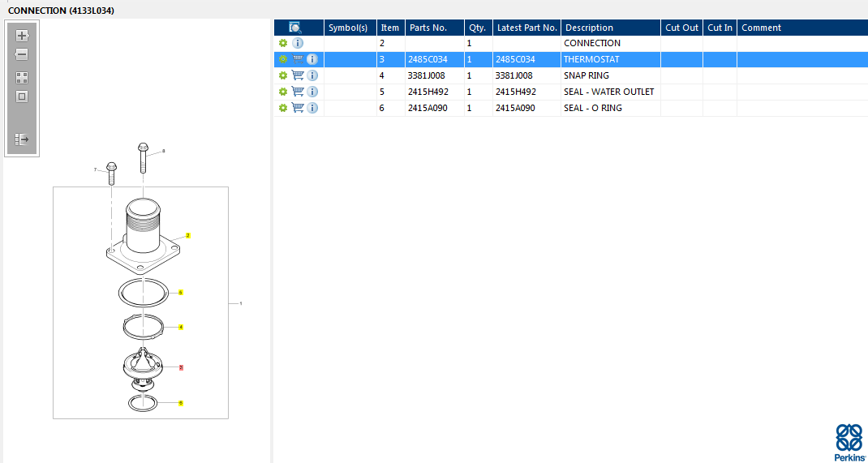The width and height of the screenshot is (868, 463).
Task: Click assembly callout 1 on diagram
Action: pyautogui.click(x=240, y=303)
